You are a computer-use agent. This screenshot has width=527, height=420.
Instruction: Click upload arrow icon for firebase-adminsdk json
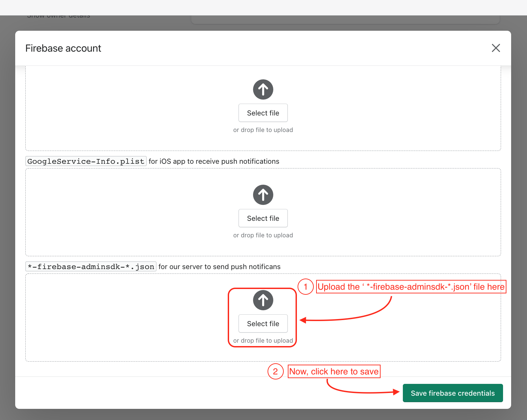click(263, 300)
